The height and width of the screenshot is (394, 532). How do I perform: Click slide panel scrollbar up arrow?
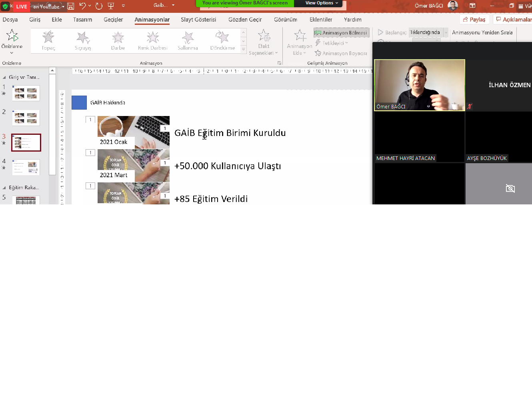point(52,70)
